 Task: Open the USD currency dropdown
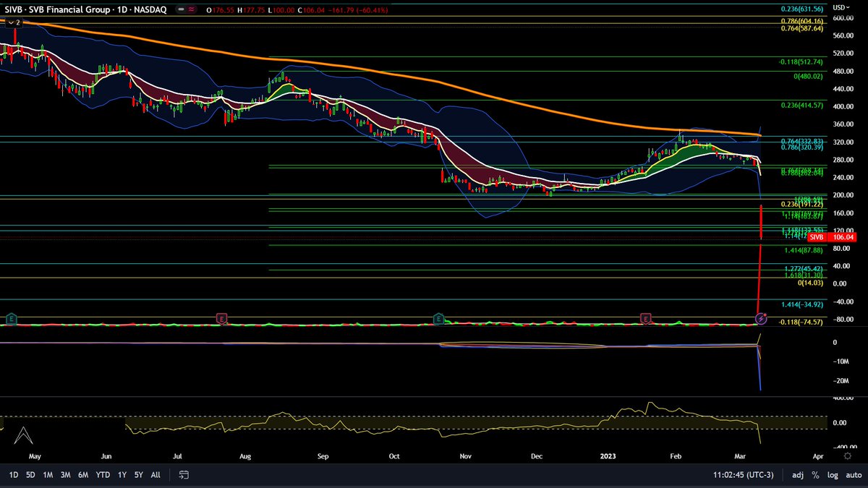point(842,7)
